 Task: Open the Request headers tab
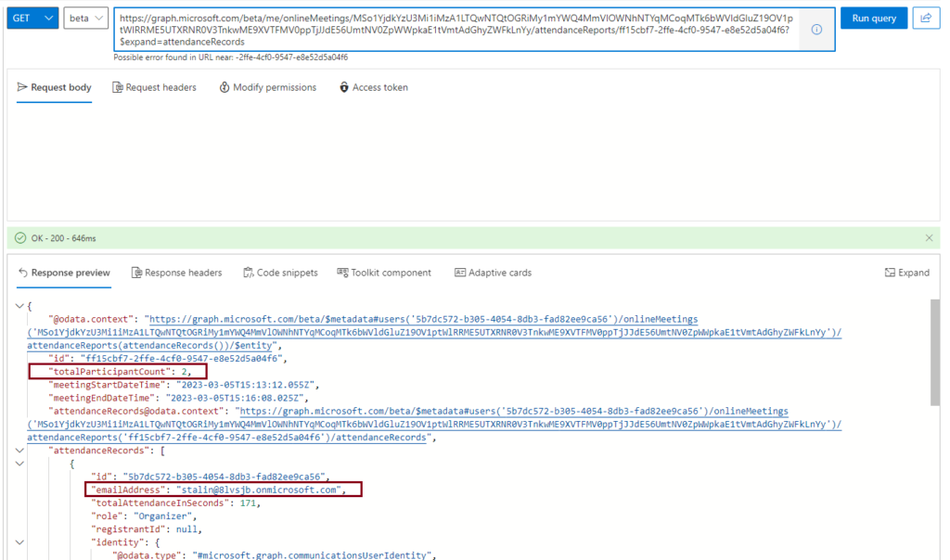pos(155,87)
